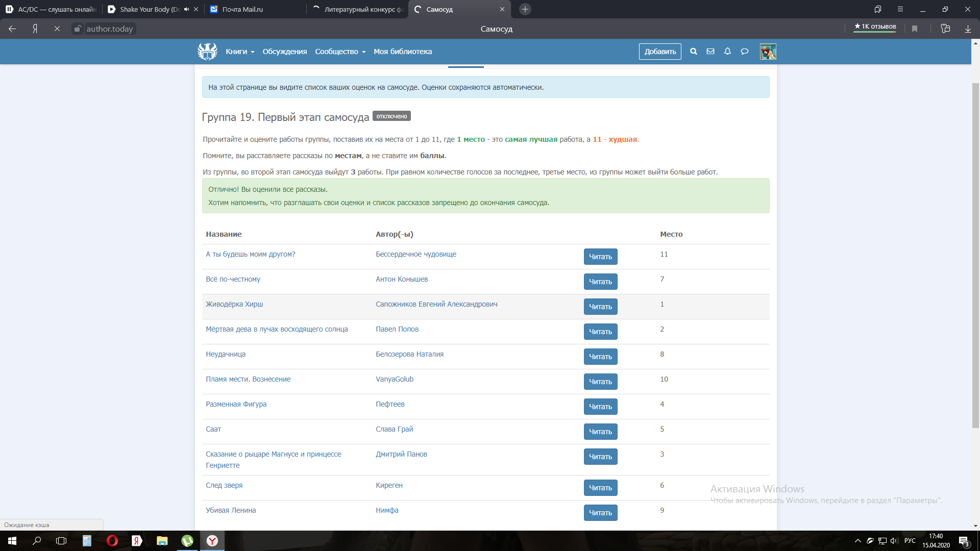
Task: Mute the Shake Your Body tab audio
Action: 186,9
